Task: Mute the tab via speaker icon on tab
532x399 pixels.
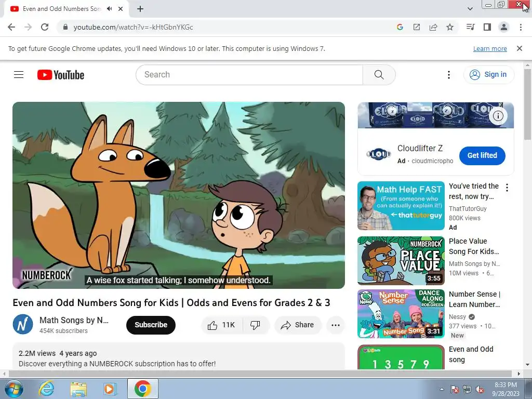Action: coord(109,9)
